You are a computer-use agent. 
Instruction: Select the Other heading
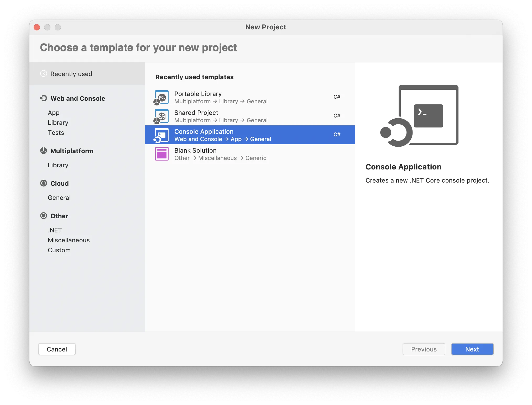(59, 216)
